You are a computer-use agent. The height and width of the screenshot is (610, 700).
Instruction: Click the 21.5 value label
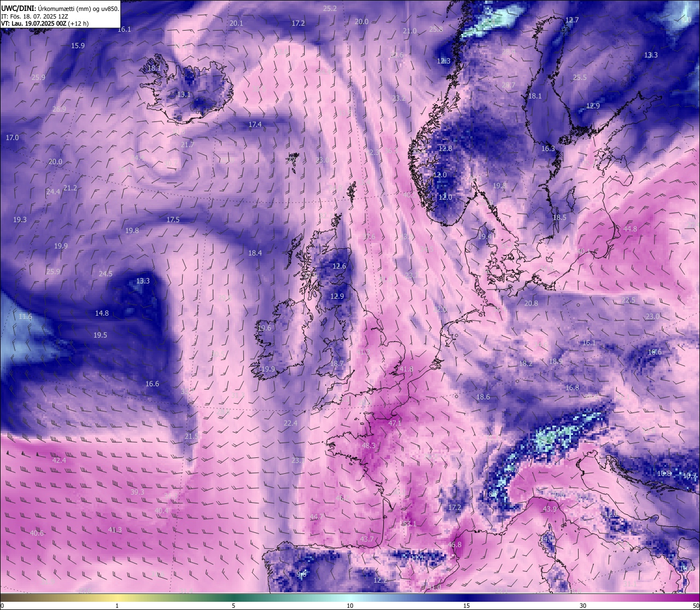[191, 437]
